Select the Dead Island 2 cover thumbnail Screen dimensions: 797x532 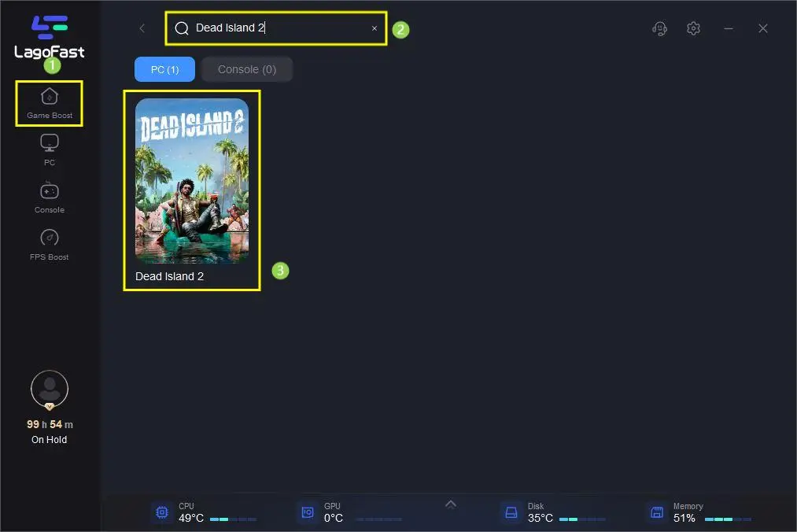point(192,180)
